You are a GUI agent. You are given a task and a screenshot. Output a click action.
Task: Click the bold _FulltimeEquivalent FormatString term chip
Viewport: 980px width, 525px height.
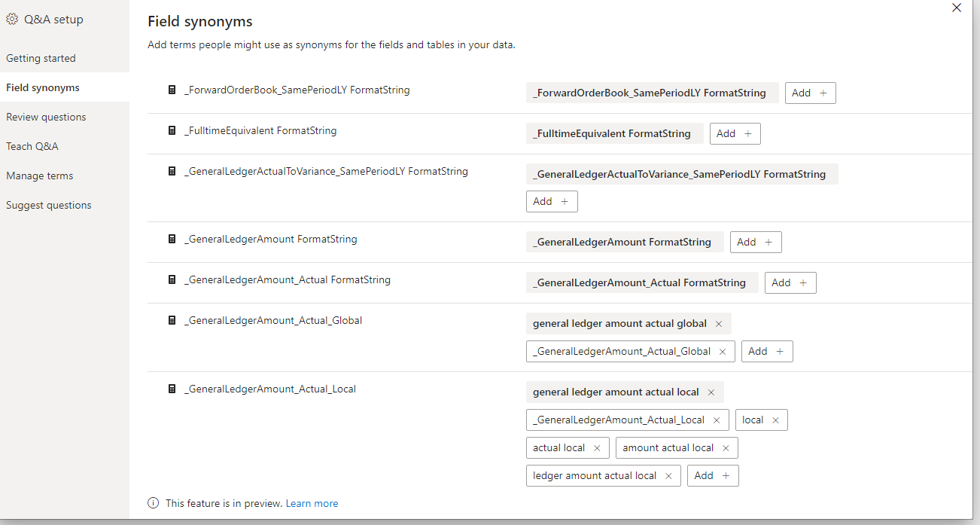[x=615, y=134]
